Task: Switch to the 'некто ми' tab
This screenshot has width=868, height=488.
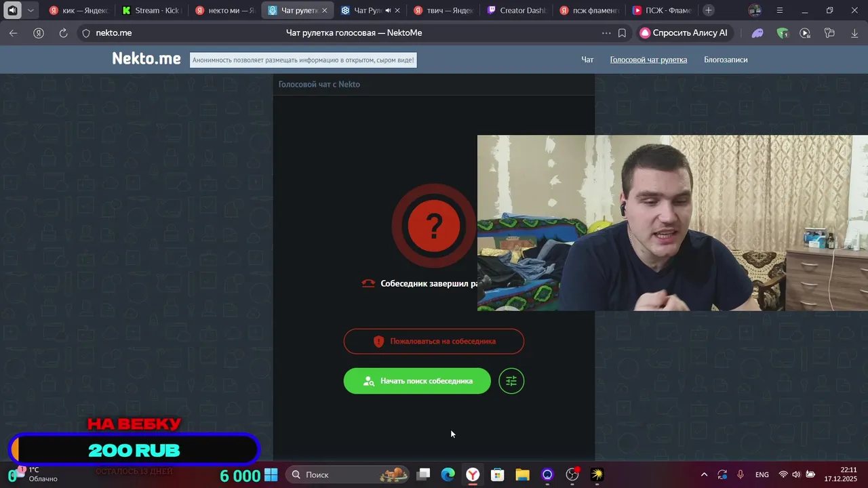Action: point(225,10)
